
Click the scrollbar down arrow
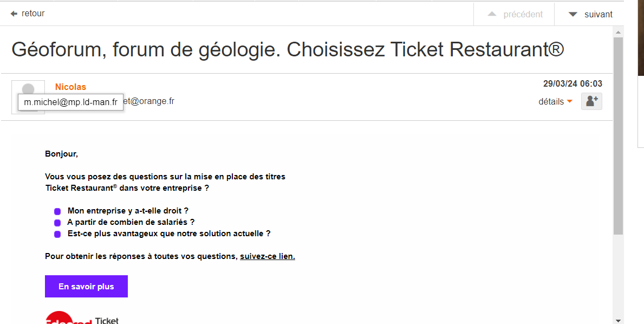click(x=618, y=320)
